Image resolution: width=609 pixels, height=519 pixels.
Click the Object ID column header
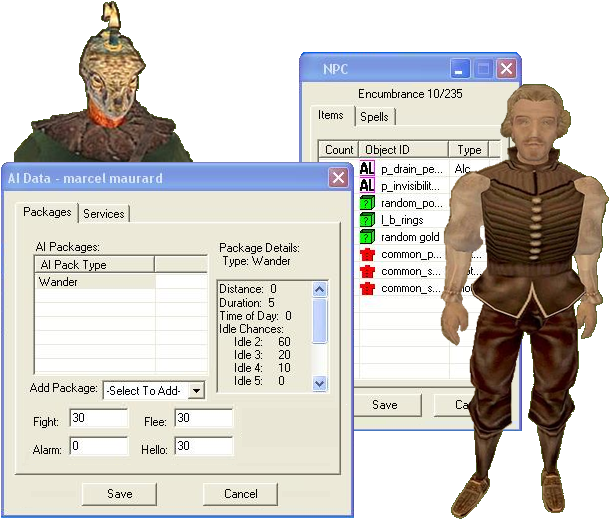pos(404,150)
